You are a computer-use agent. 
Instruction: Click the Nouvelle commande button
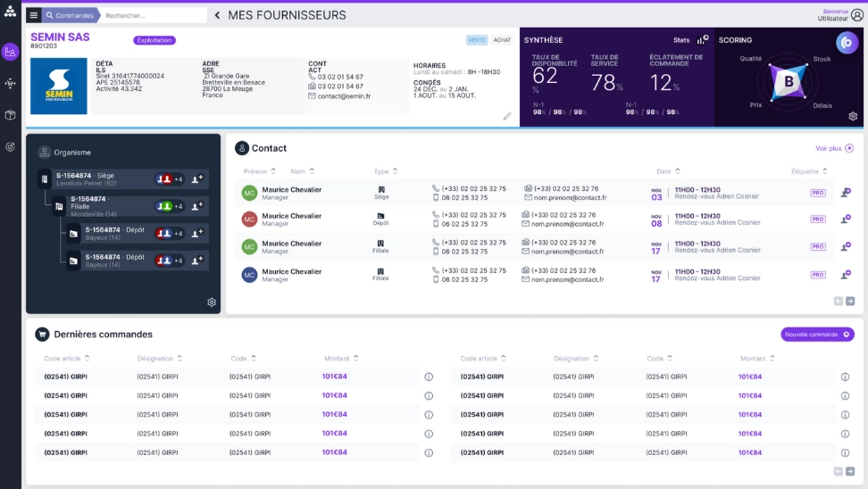click(x=816, y=335)
